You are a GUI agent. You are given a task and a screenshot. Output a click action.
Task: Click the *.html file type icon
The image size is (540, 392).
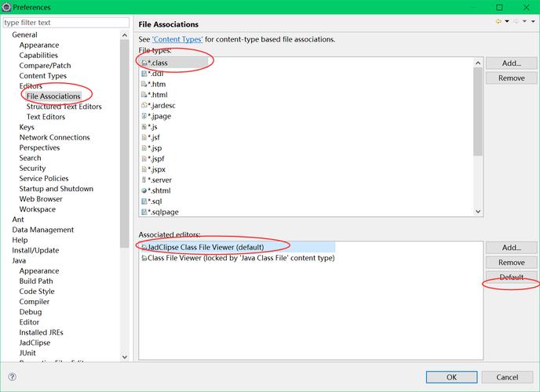point(144,95)
